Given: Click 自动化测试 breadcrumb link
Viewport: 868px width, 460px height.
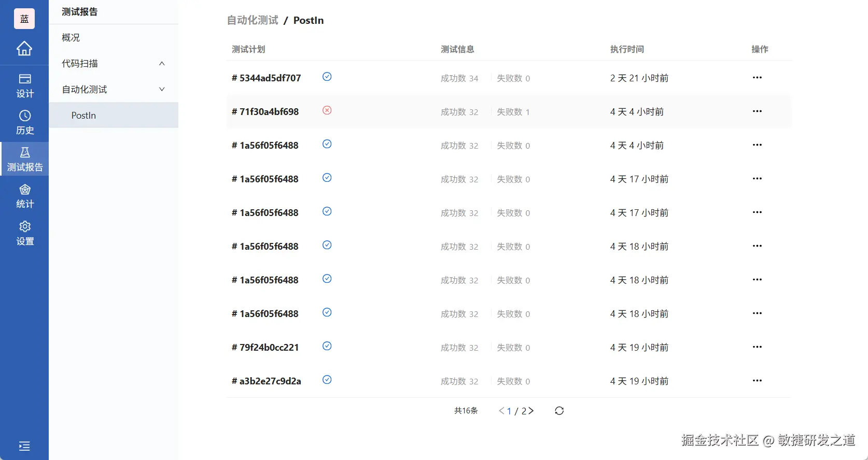Looking at the screenshot, I should (253, 20).
